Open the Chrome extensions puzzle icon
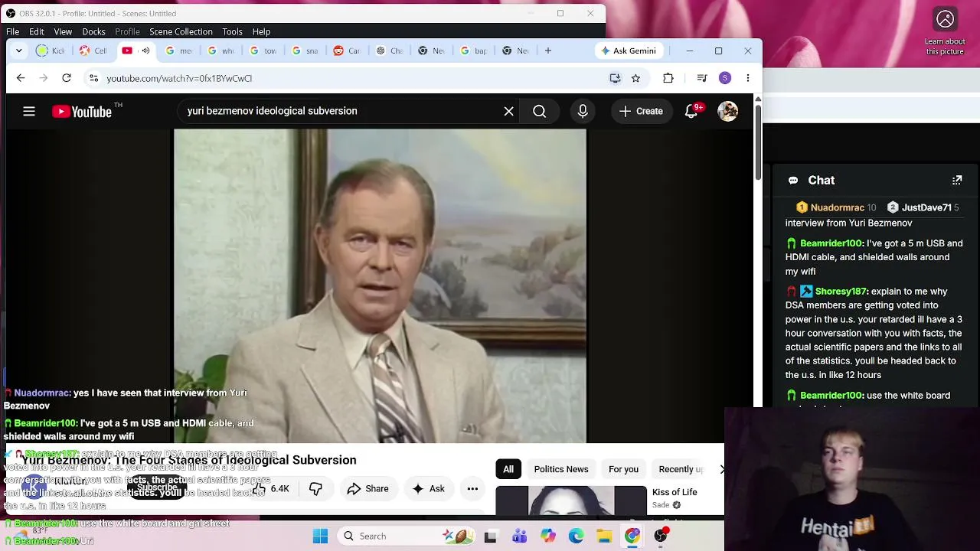This screenshot has width=980, height=551. click(668, 78)
